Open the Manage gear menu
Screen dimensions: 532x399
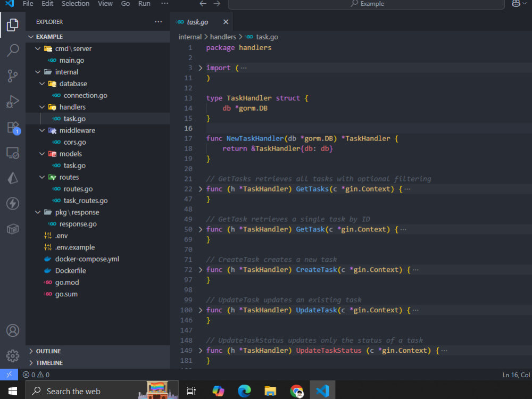[13, 356]
